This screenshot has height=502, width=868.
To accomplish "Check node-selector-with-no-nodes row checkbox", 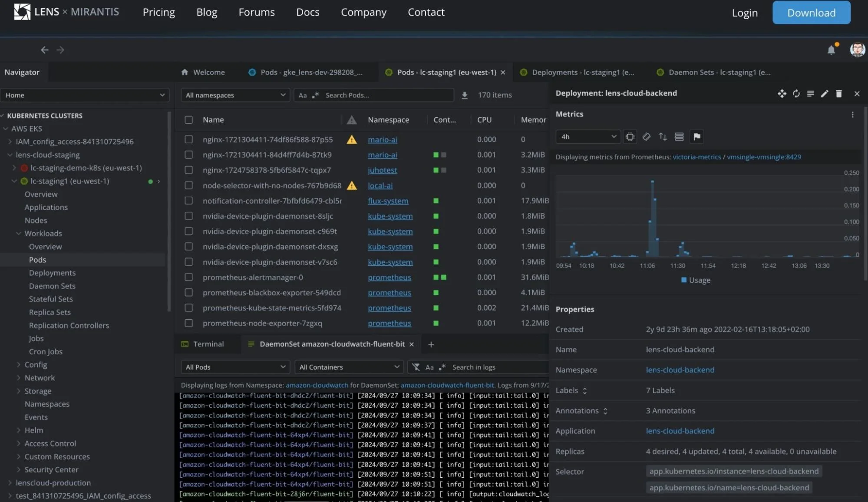I will coord(188,185).
